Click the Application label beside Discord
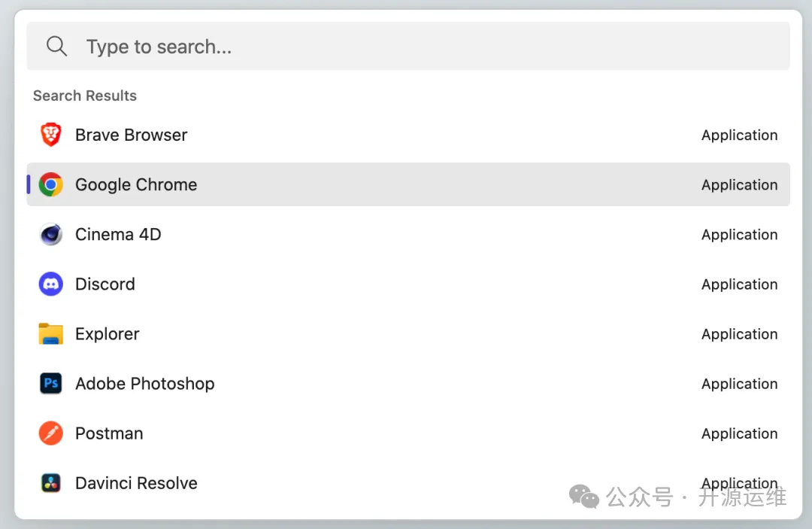This screenshot has height=529, width=812. pos(739,284)
